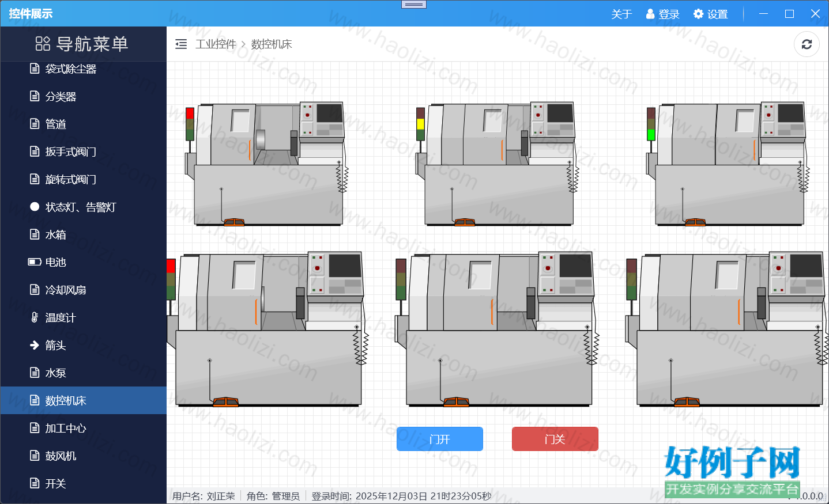Click the document icon beside 加工中心
Image resolution: width=829 pixels, height=504 pixels.
pyautogui.click(x=35, y=428)
